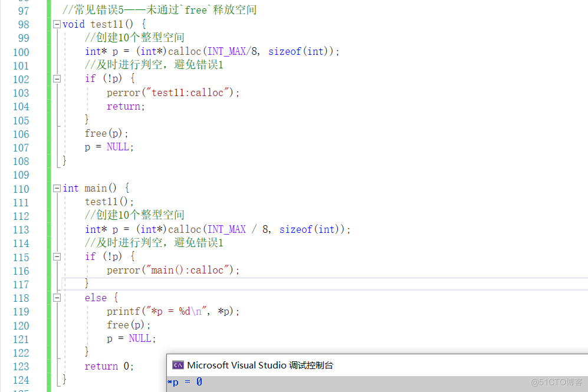Click the return; statement on line 104
The image size is (588, 392).
[x=126, y=107]
